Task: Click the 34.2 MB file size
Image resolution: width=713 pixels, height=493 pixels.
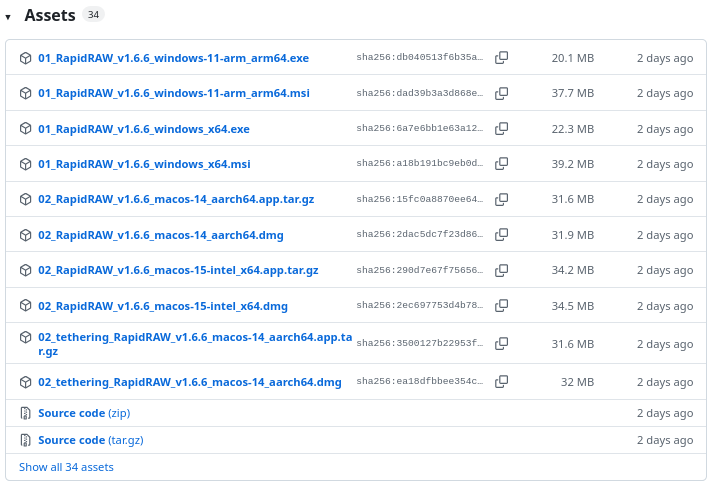Action: tap(572, 270)
